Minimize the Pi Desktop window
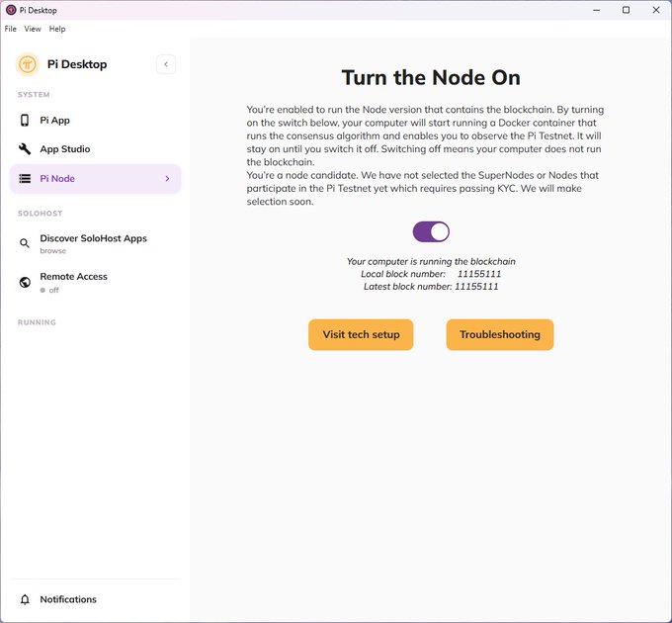Viewport: 672px width, 623px height. point(596,10)
